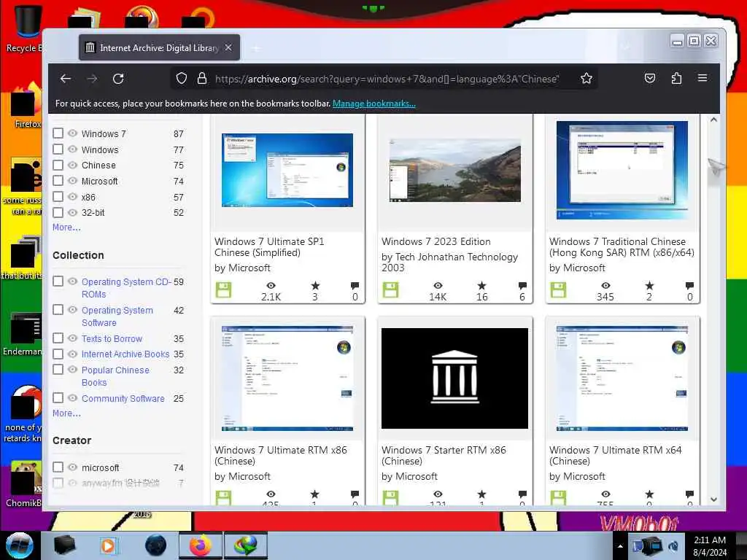
Task: Click the reviews bubble on Windows 7 2023 Edition card
Action: pyautogui.click(x=522, y=286)
